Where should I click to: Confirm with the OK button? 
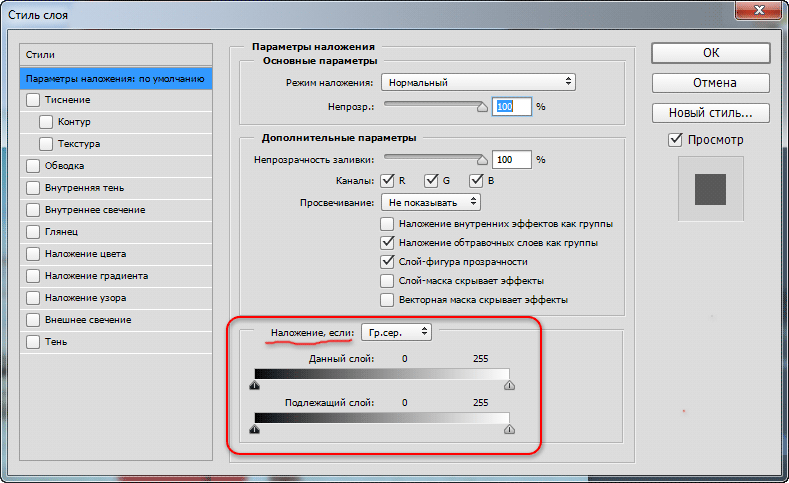pos(711,53)
